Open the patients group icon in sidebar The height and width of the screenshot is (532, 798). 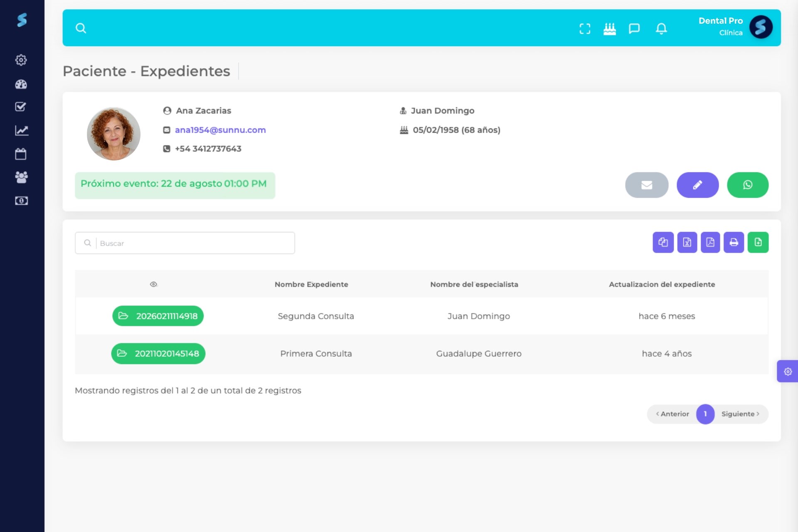(x=21, y=177)
